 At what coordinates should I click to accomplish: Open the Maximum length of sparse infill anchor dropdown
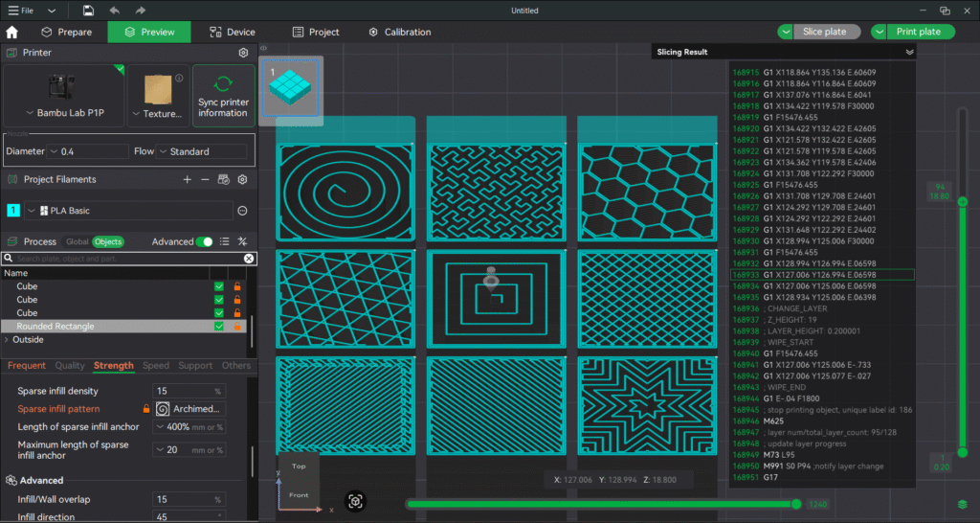[189, 450]
